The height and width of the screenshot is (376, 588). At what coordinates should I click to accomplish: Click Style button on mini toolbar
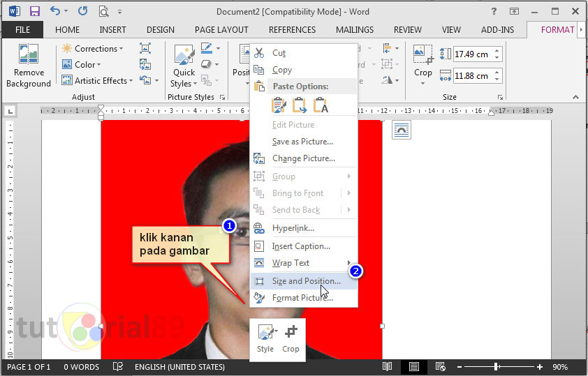click(x=265, y=338)
